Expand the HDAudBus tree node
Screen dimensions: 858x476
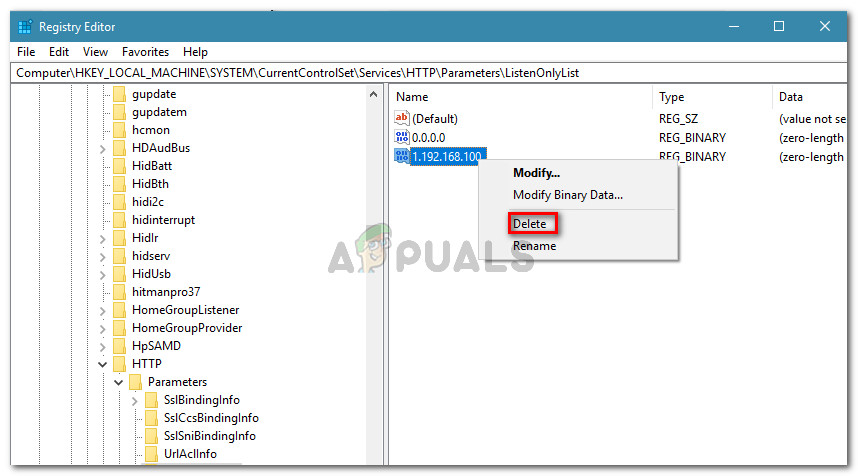[102, 149]
